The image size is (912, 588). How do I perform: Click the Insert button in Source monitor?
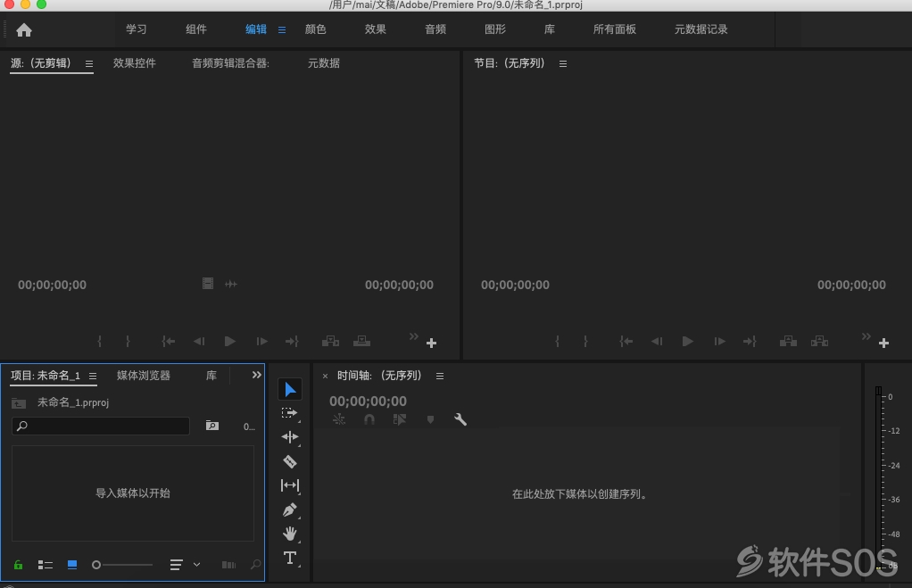click(330, 342)
